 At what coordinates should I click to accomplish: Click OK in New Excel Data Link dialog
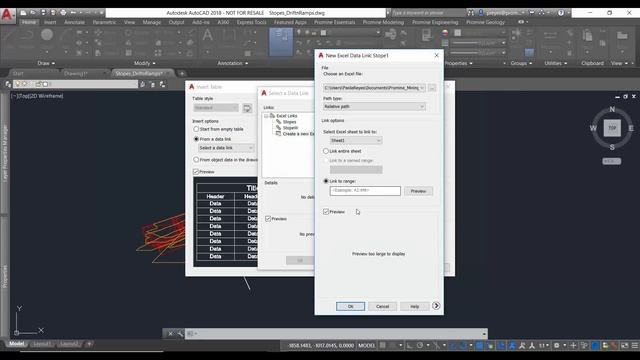pos(350,306)
